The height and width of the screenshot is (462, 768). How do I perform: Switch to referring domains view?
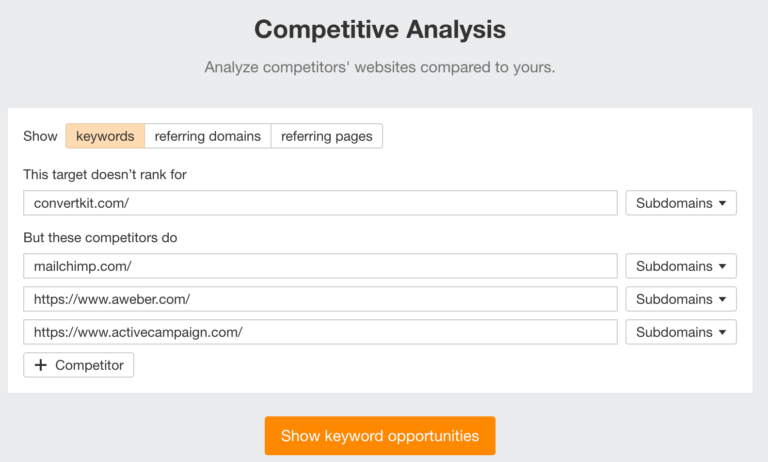208,136
